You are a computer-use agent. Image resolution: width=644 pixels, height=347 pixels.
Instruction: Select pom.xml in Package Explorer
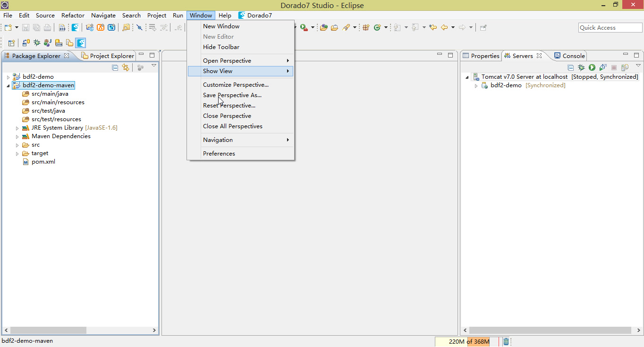[x=39, y=162]
